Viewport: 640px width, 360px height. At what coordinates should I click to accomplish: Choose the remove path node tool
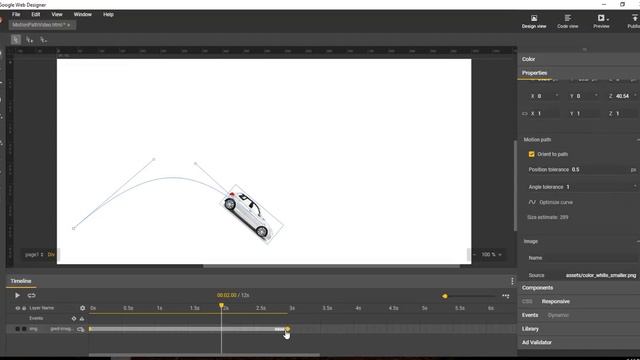click(x=43, y=40)
